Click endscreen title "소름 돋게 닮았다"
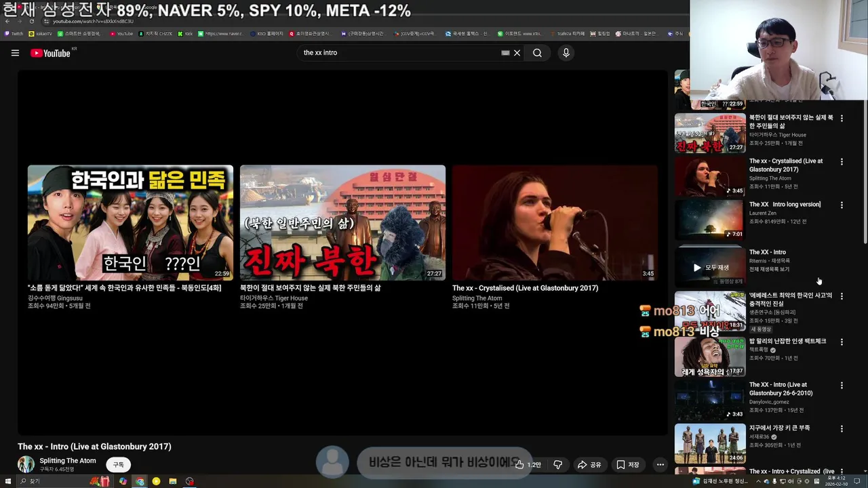 124,288
